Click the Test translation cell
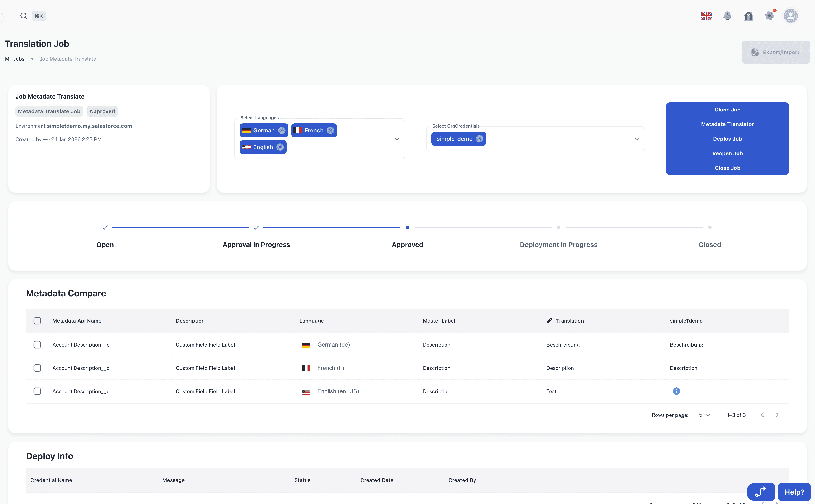The width and height of the screenshot is (815, 504). [551, 391]
